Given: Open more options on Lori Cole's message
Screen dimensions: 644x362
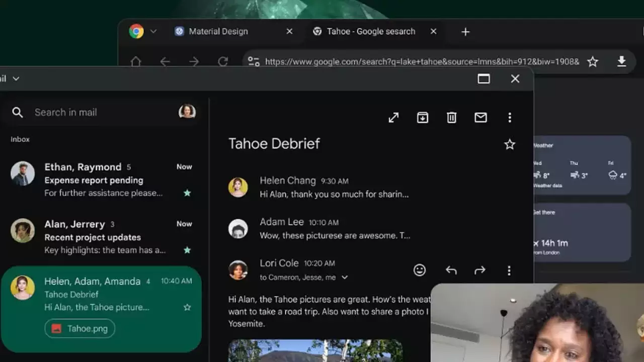Looking at the screenshot, I should pos(509,270).
